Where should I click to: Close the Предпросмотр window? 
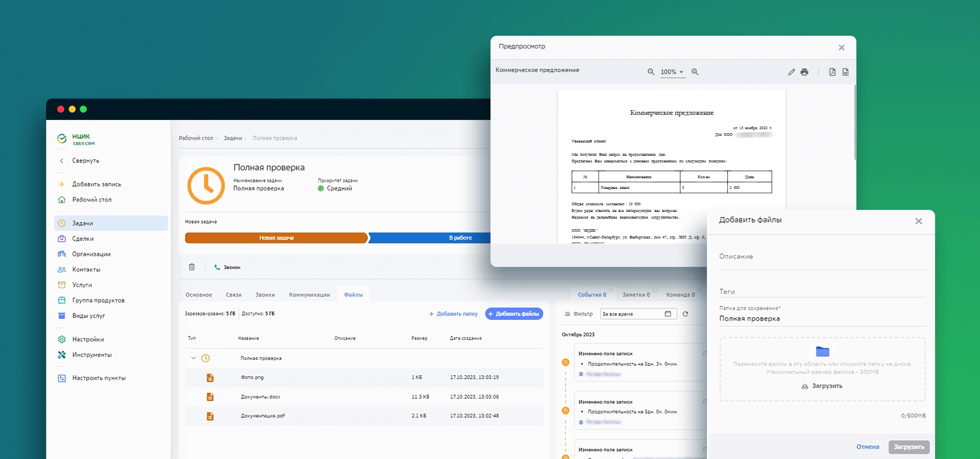point(842,47)
